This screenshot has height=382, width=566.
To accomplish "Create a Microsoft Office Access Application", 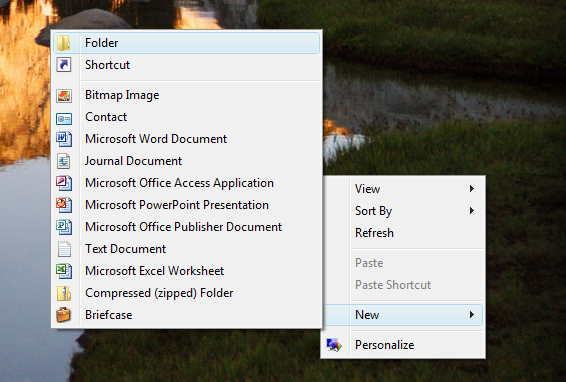I will click(x=186, y=183).
